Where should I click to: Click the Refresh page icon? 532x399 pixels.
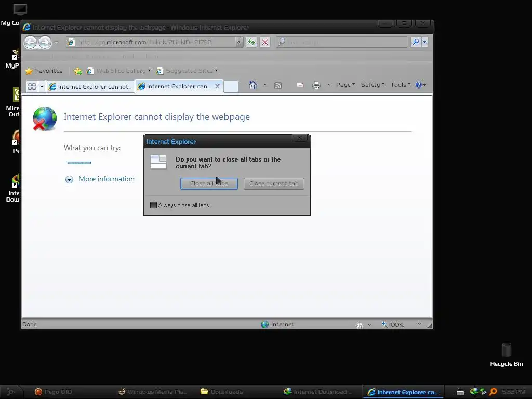click(x=251, y=42)
